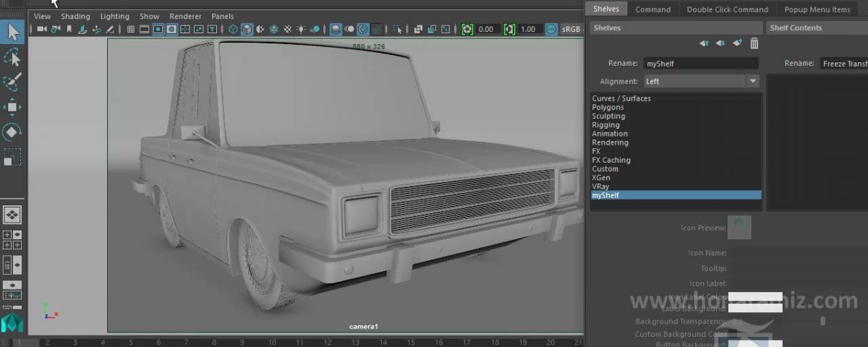Toggle the Motion blur icon
This screenshot has width=868, height=347.
[349, 30]
